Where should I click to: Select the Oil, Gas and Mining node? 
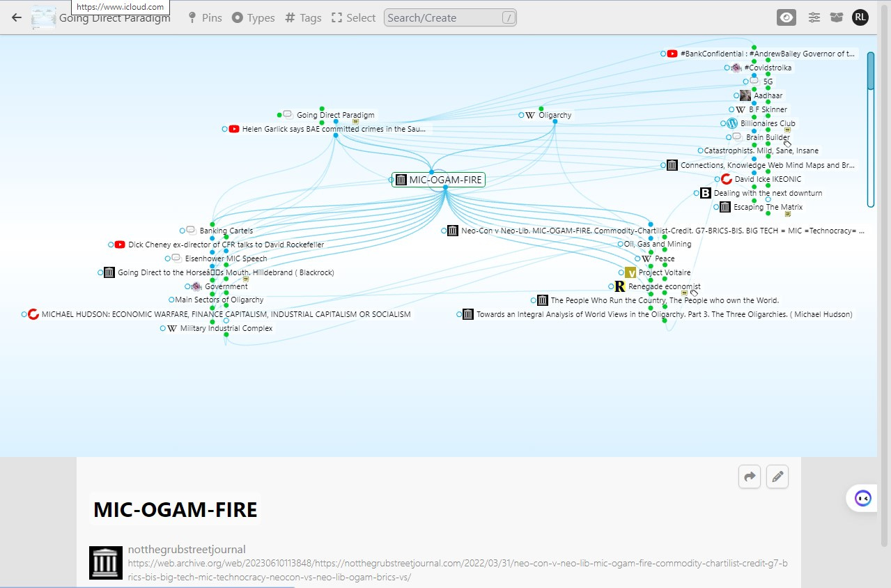tap(658, 244)
